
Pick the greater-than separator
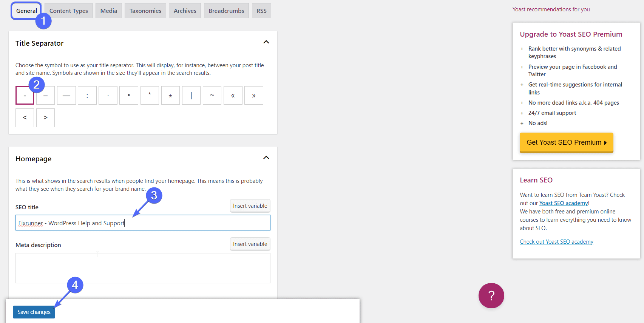tap(46, 118)
